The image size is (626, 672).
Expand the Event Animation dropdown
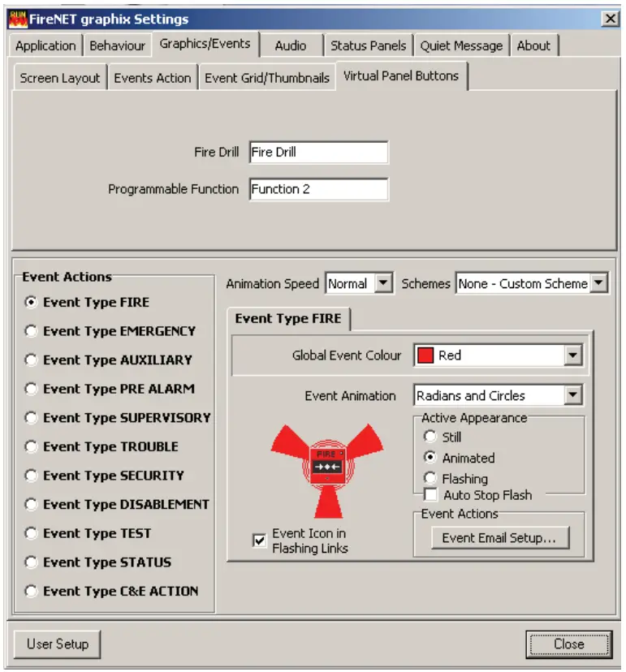tap(572, 394)
